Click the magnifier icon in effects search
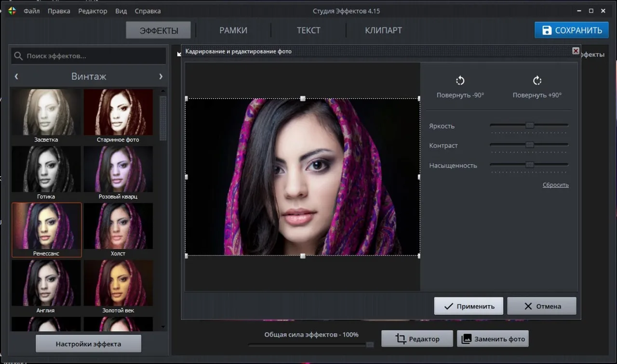The width and height of the screenshot is (617, 364). coord(18,56)
